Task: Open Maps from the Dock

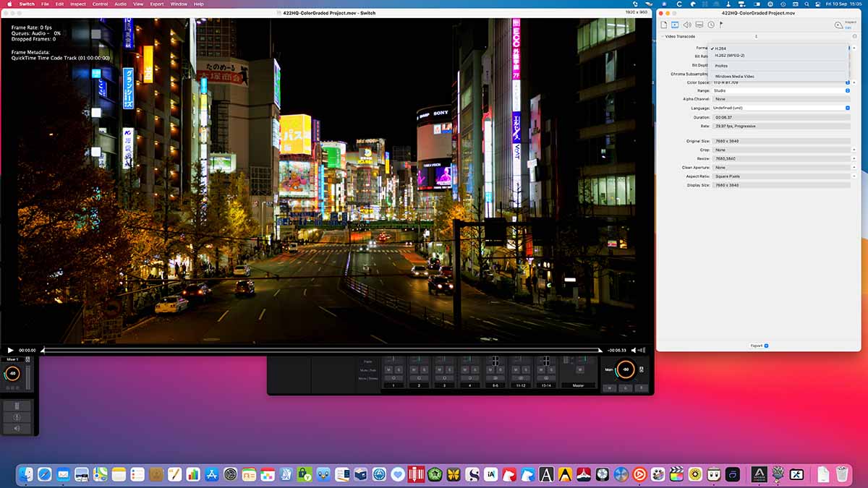Action: [101, 474]
